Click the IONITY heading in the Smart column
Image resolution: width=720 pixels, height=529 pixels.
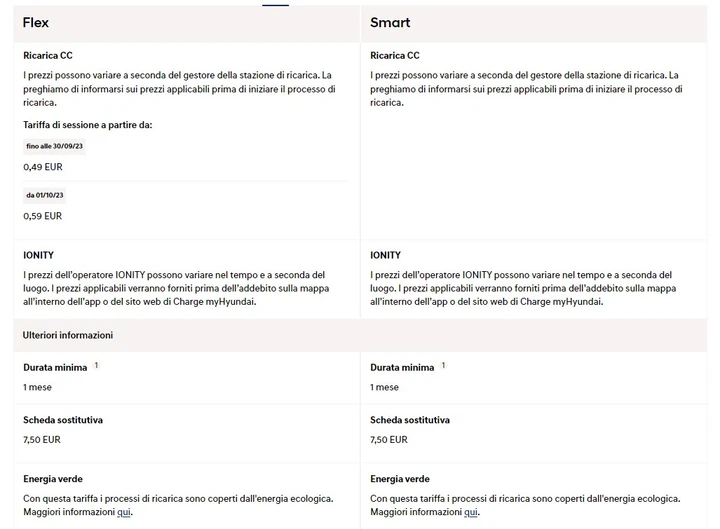coord(386,255)
